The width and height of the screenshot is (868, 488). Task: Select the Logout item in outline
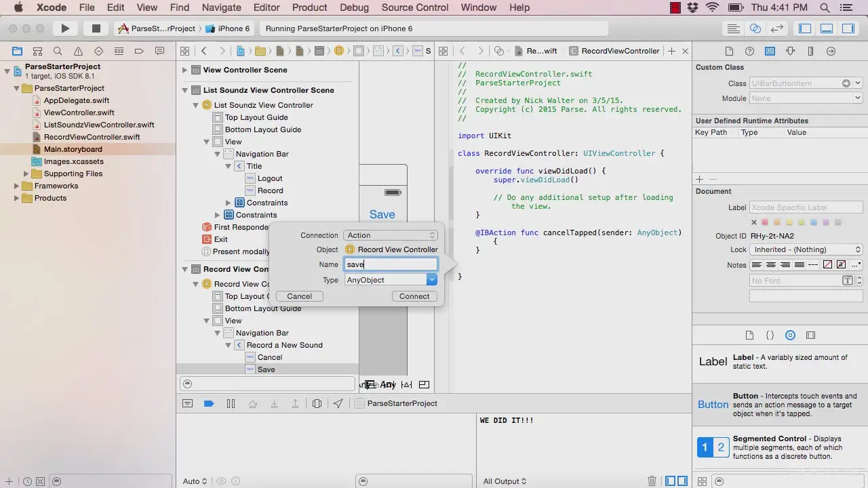(x=269, y=178)
